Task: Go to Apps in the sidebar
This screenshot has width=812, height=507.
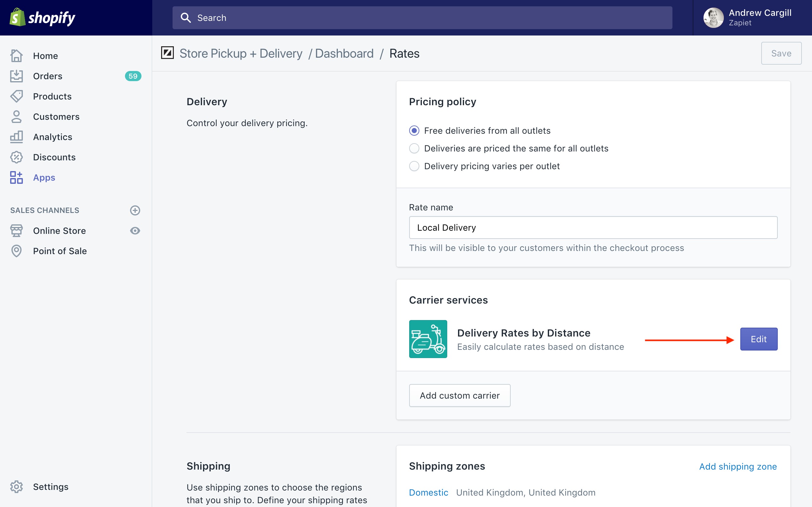Action: tap(44, 177)
